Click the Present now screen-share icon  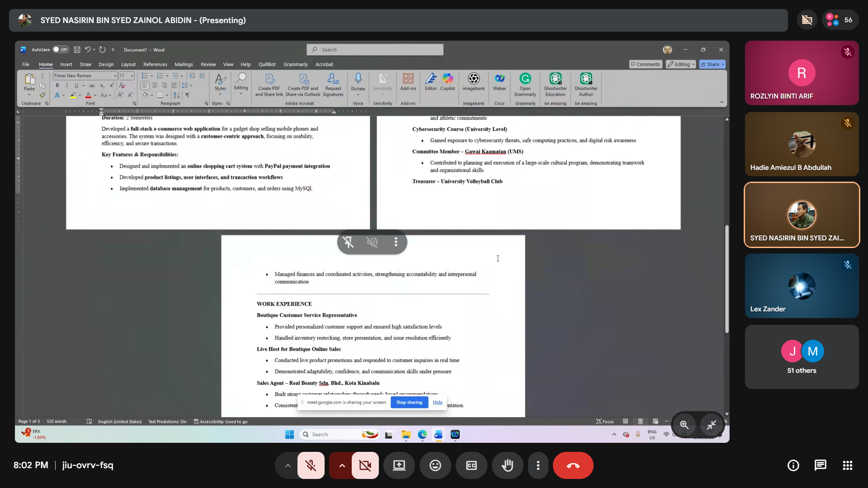[399, 465]
